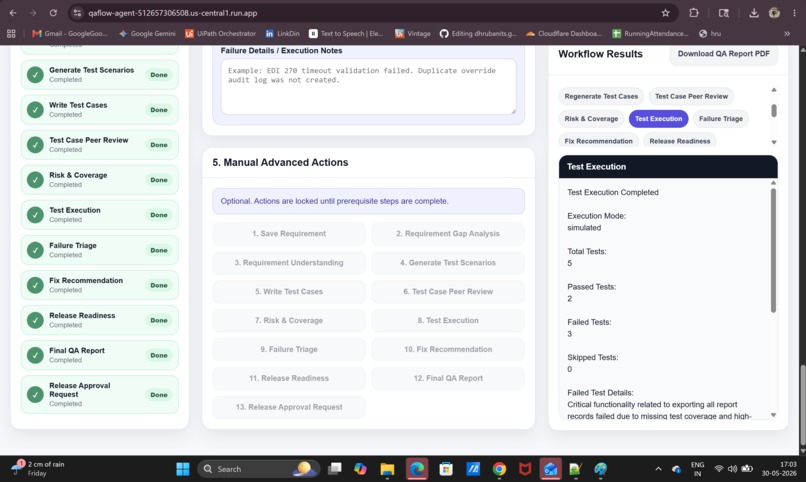The image size is (806, 482).
Task: Click the Test Execution panel scrollbar thumb
Action: point(773,250)
